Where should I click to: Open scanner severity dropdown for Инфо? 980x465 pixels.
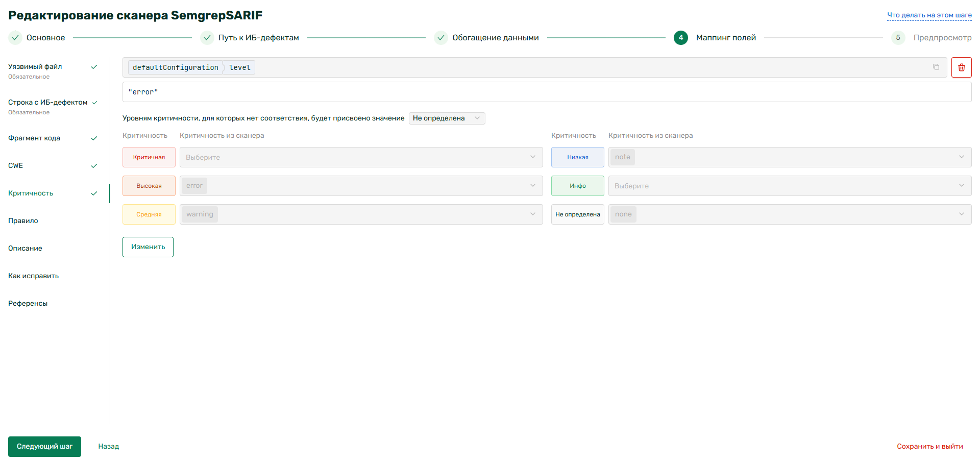click(790, 186)
